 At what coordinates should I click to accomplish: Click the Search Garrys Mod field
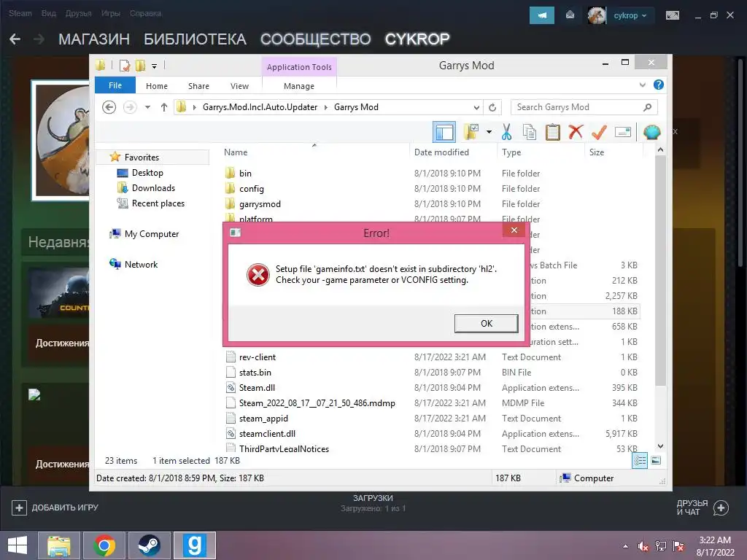click(584, 107)
